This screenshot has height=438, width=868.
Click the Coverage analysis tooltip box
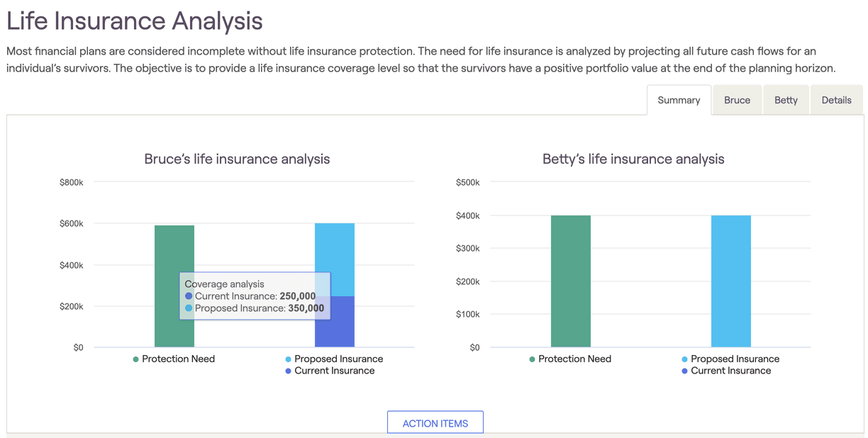click(x=255, y=296)
